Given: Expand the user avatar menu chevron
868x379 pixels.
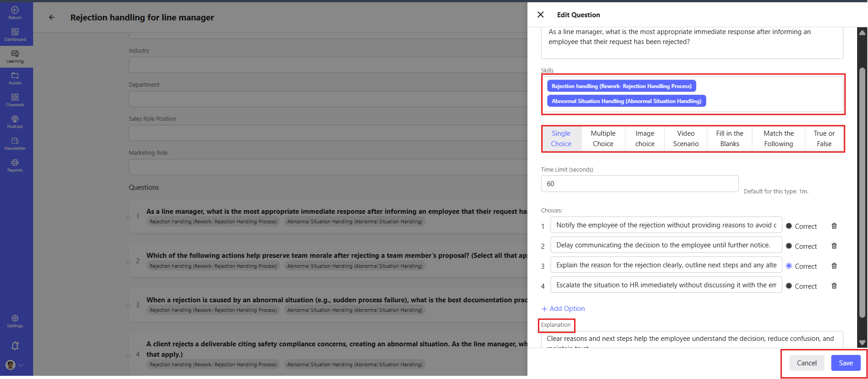Looking at the screenshot, I should 21,365.
